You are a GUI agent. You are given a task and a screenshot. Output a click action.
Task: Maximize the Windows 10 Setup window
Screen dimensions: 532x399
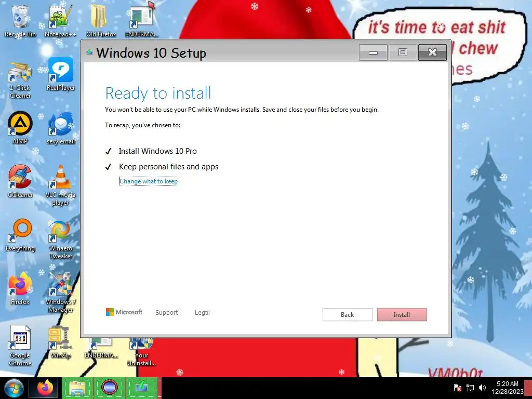tap(403, 52)
